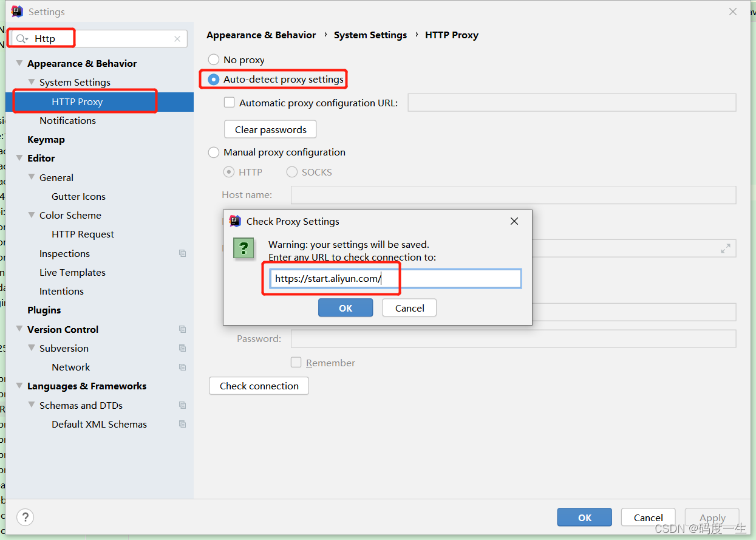This screenshot has height=540, width=756.
Task: Collapse the Schemas and DTDs node
Action: (32, 405)
